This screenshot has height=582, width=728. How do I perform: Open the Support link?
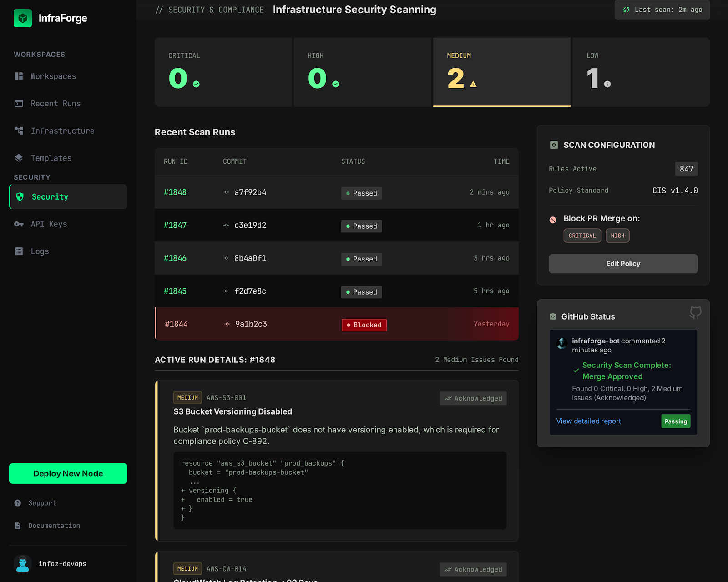click(42, 503)
